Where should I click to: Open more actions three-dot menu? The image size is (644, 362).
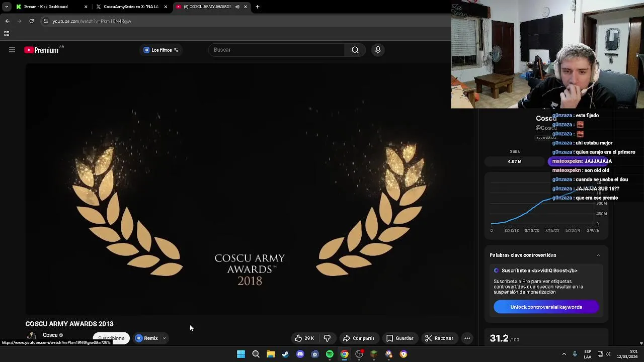point(467,338)
